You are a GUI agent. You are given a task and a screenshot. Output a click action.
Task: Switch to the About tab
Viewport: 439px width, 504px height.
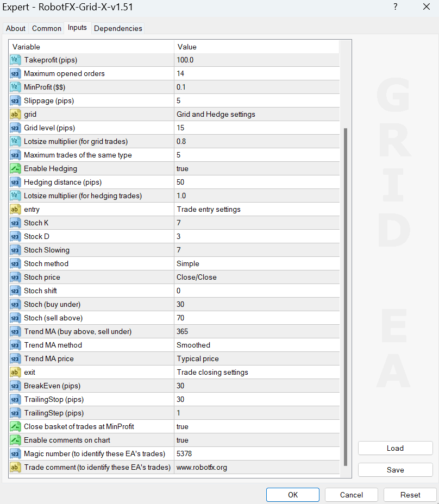pyautogui.click(x=15, y=28)
